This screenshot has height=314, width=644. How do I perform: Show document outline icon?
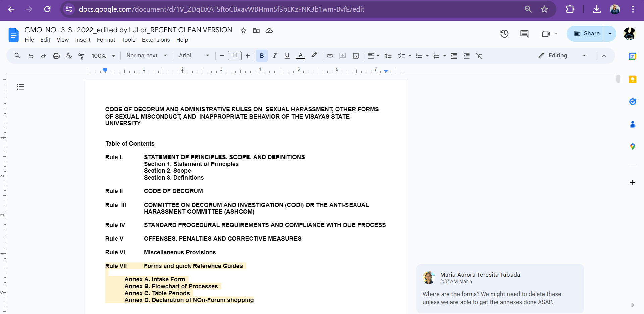[20, 87]
